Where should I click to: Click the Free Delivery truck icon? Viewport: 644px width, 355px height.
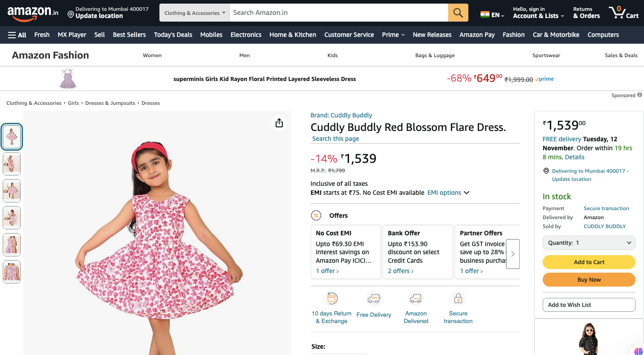[x=374, y=298]
